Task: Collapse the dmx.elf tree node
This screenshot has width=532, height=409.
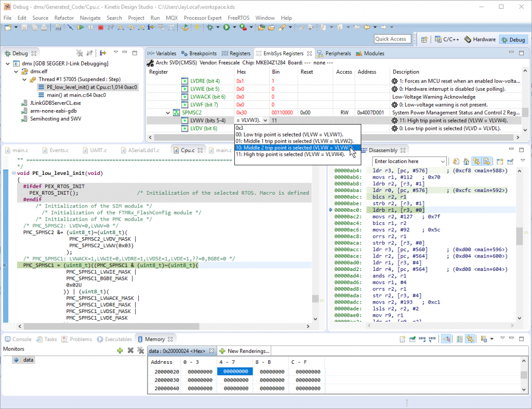Action: pos(16,72)
